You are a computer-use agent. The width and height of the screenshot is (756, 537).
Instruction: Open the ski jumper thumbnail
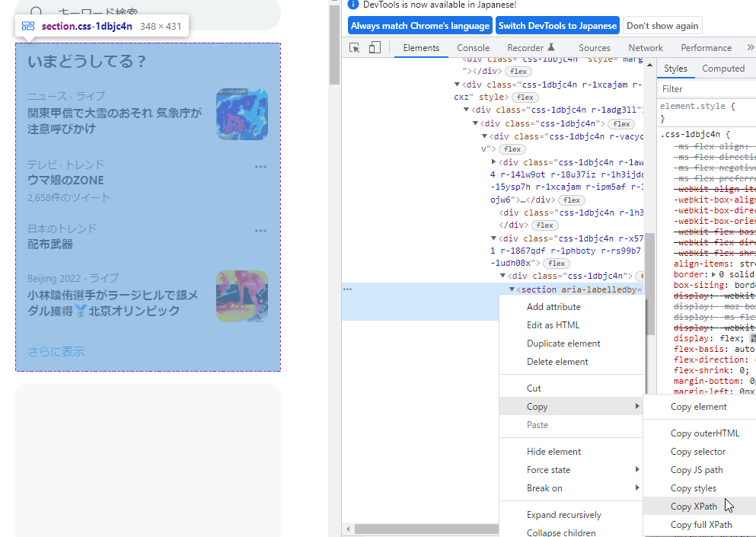tap(242, 296)
